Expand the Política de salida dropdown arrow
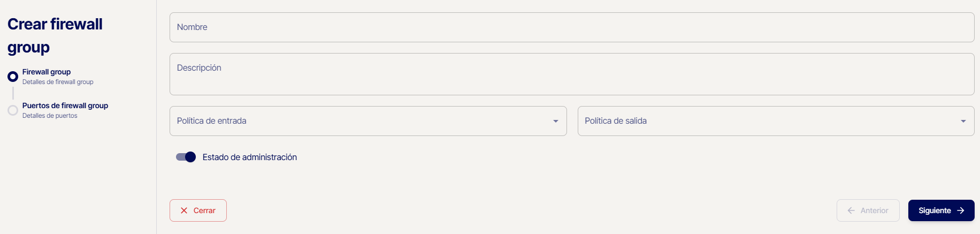980x234 pixels. click(963, 121)
